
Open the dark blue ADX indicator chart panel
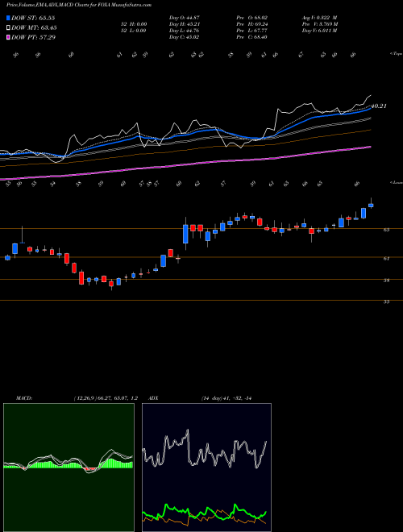(206, 468)
